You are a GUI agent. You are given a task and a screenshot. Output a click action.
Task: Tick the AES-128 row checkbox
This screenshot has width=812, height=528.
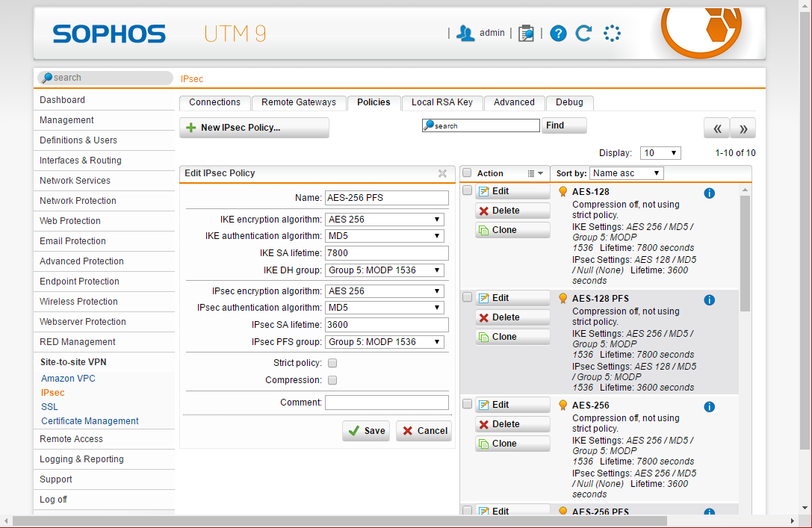pos(467,190)
